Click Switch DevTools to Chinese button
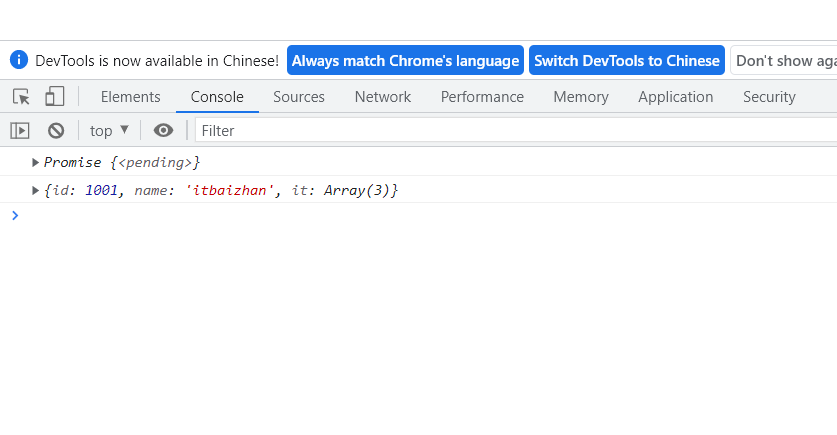The height and width of the screenshot is (435, 837). coord(627,60)
